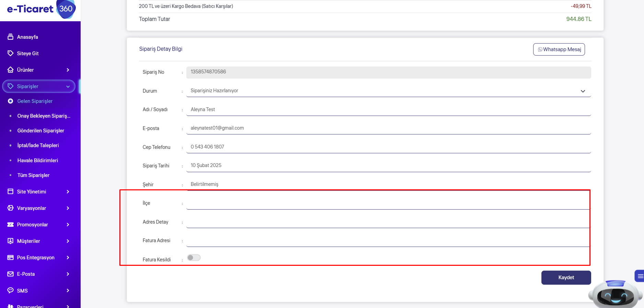Click the E-Posta envelope icon
Image resolution: width=644 pixels, height=308 pixels.
tap(10, 274)
